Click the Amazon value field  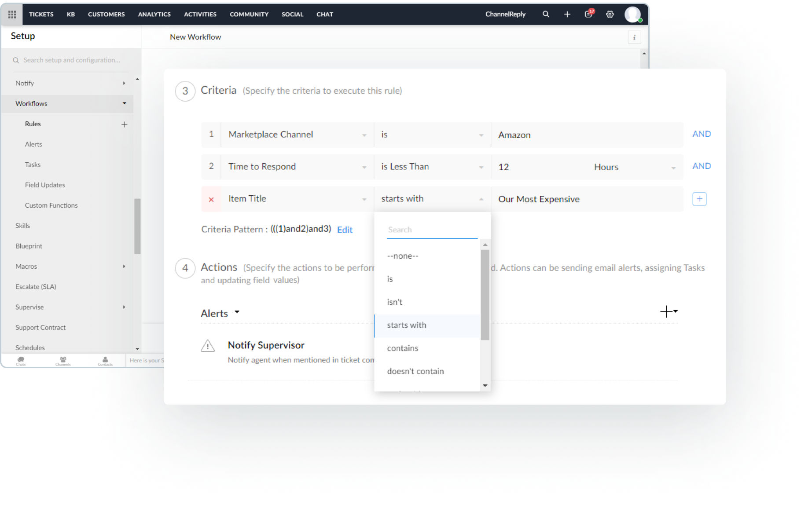[x=587, y=135]
